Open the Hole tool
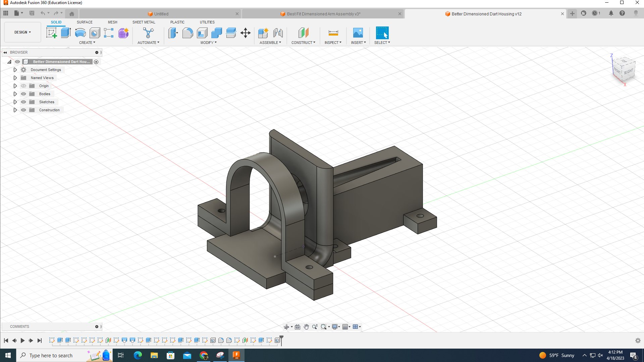 [x=95, y=33]
